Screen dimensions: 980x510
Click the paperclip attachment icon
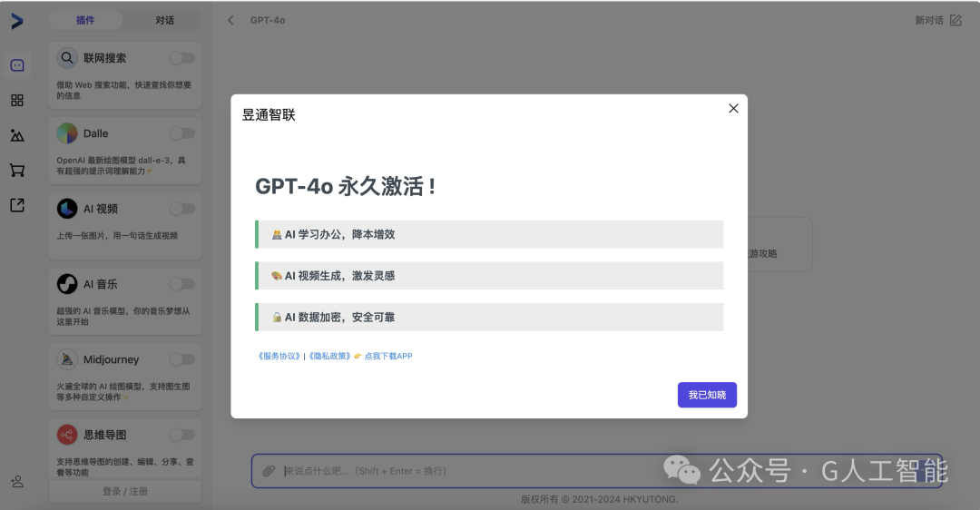(x=269, y=471)
